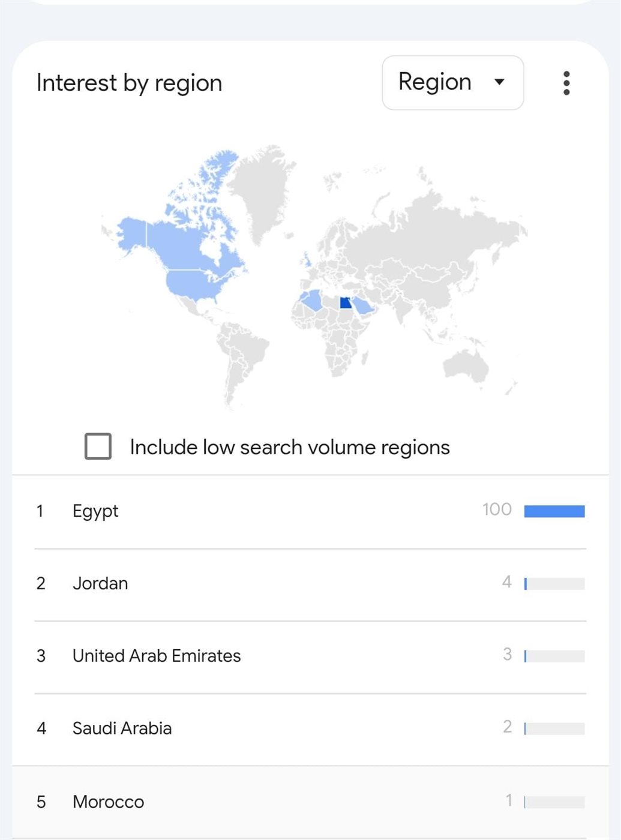The width and height of the screenshot is (621, 840).
Task: Choose Saudi Arabia from the list
Action: 310,729
